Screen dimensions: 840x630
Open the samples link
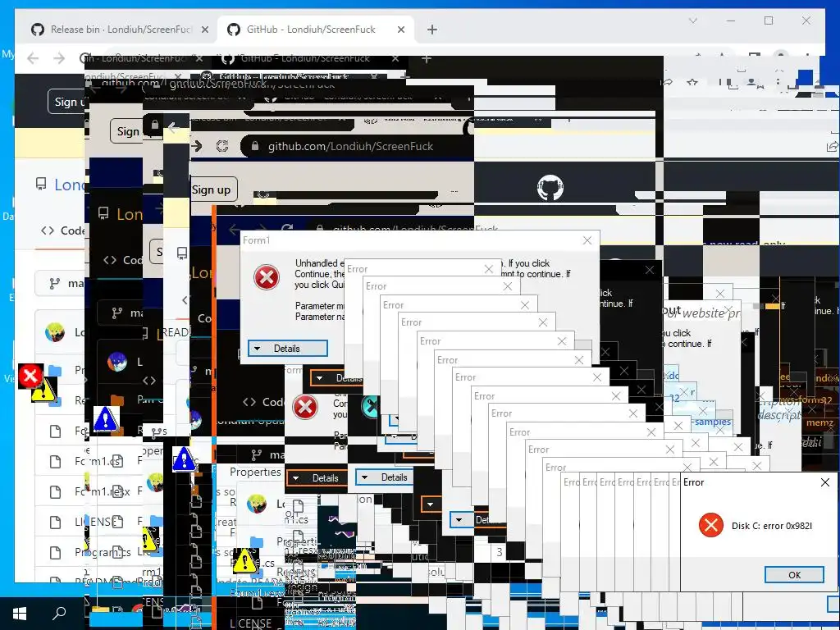(x=712, y=422)
